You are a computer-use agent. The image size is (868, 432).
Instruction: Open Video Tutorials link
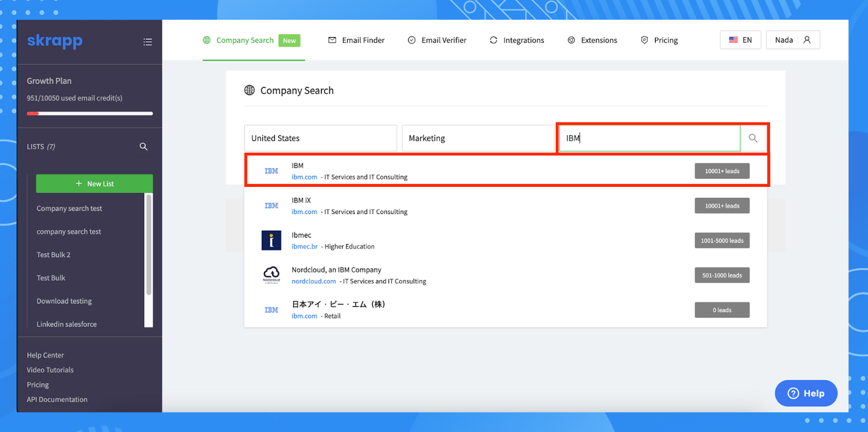[x=50, y=370]
